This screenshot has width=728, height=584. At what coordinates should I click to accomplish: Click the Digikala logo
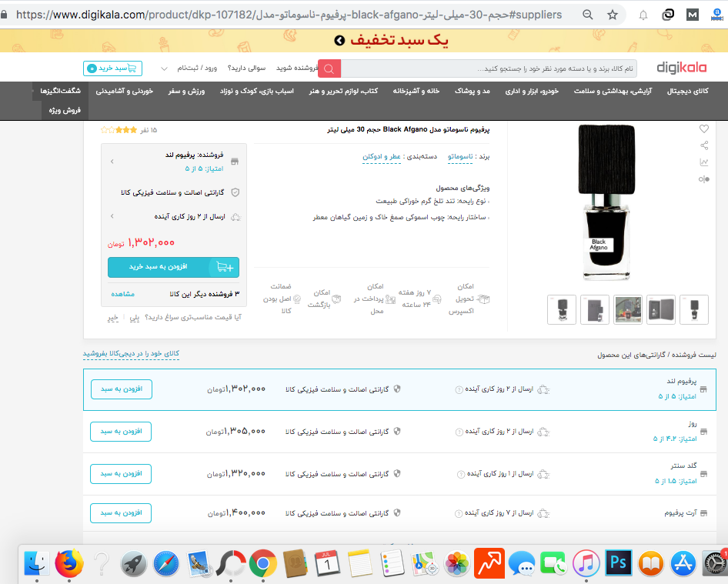point(681,68)
